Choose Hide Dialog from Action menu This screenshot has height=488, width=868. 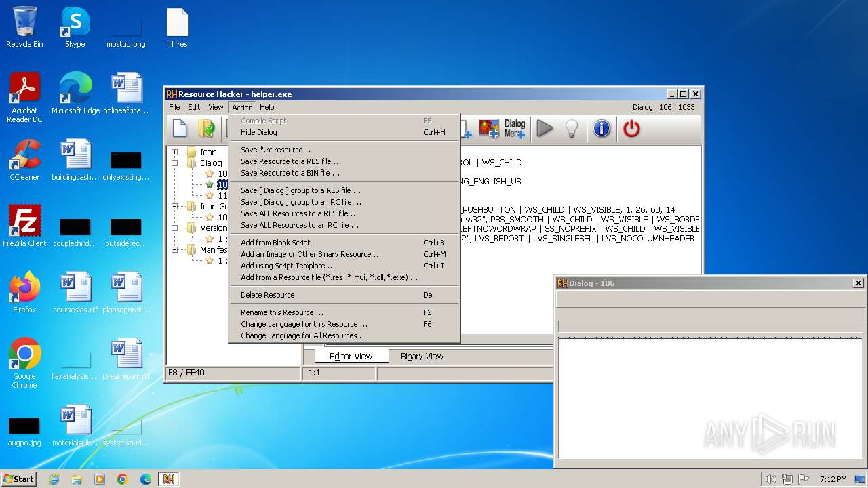point(344,132)
